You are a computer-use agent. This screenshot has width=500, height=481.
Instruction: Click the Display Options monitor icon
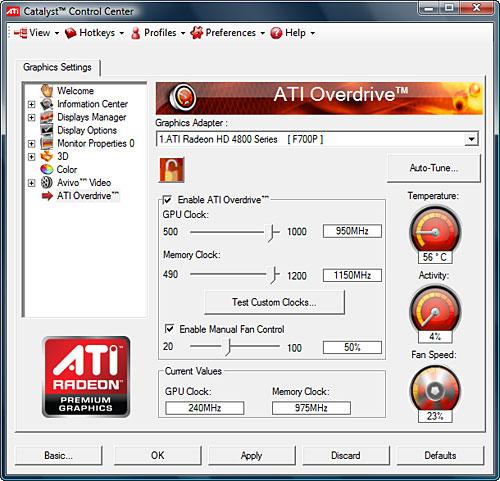pos(47,130)
